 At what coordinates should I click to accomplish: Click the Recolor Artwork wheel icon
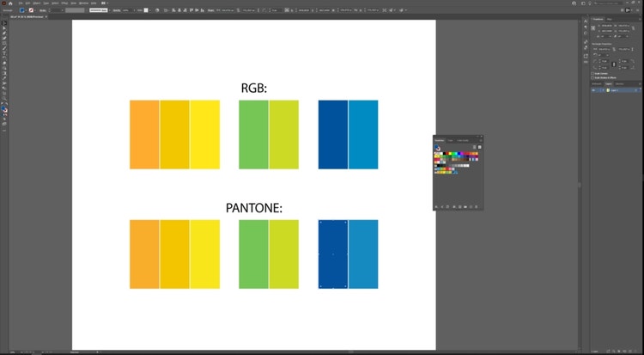[x=157, y=10]
